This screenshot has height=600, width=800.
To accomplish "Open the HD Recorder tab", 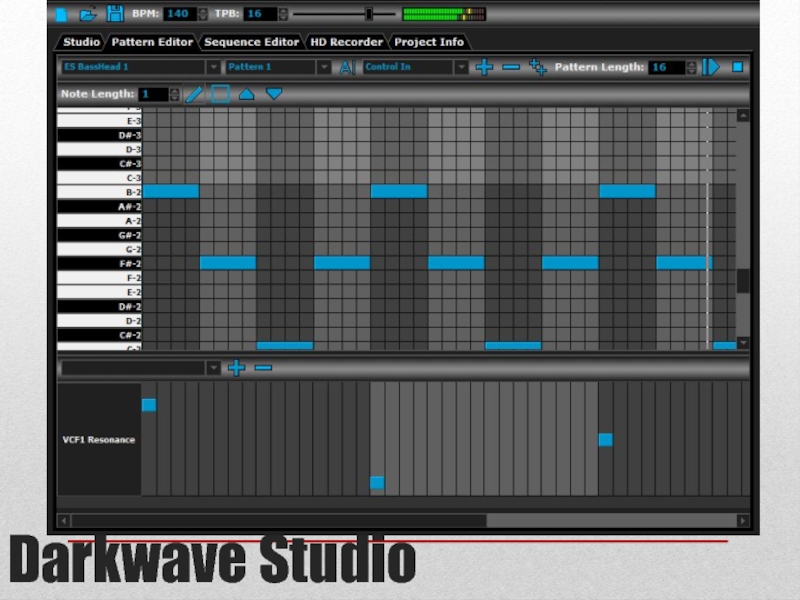I will (346, 42).
